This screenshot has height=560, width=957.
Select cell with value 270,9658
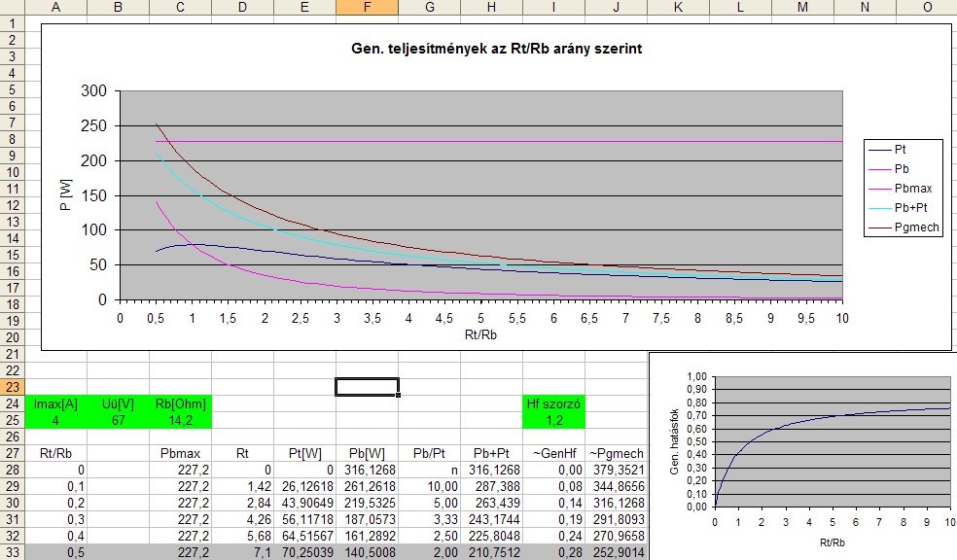tap(616, 536)
